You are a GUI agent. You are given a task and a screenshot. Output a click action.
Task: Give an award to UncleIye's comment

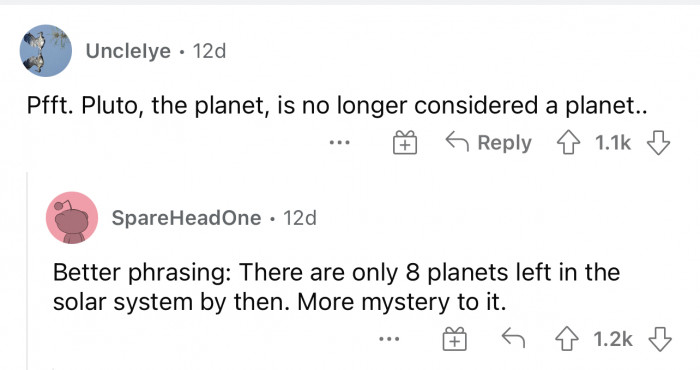pyautogui.click(x=405, y=143)
